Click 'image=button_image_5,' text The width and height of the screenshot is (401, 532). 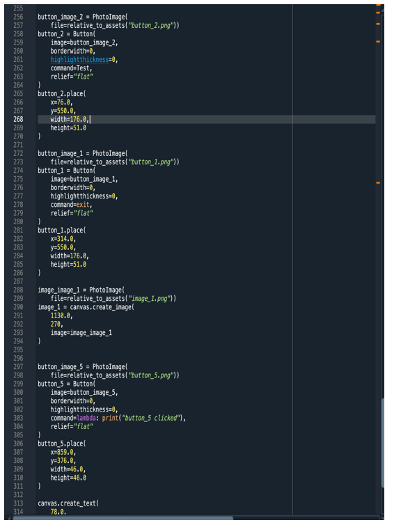84,393
